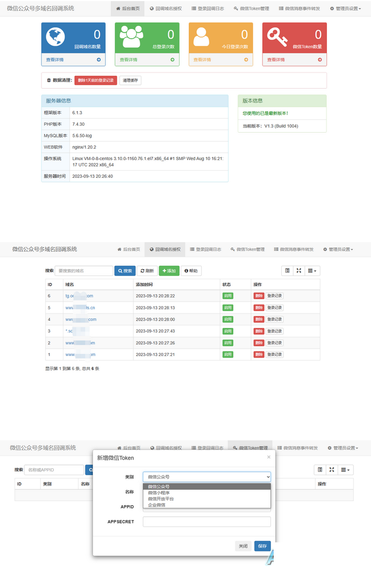Click the globe icon on blue card
The width and height of the screenshot is (371, 588).
coord(55,37)
